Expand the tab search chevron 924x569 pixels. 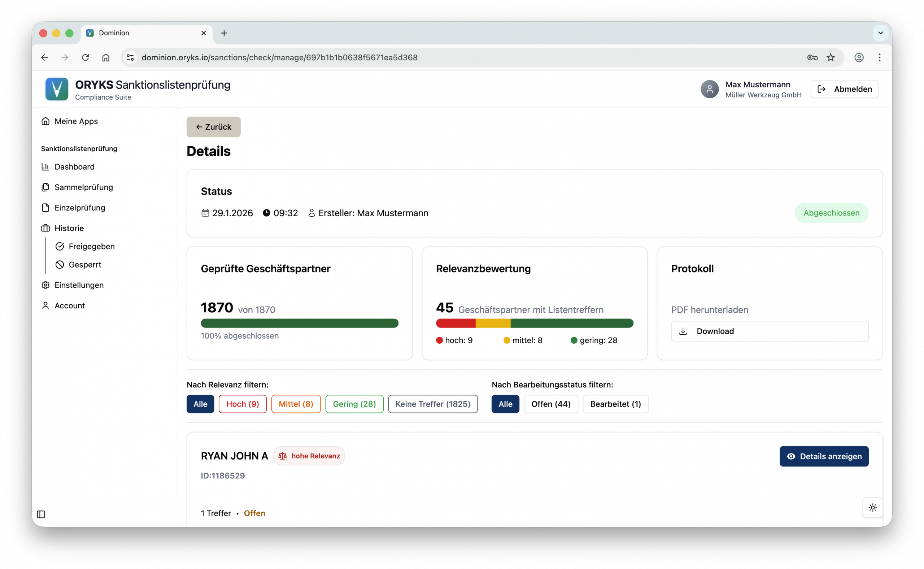pyautogui.click(x=880, y=33)
